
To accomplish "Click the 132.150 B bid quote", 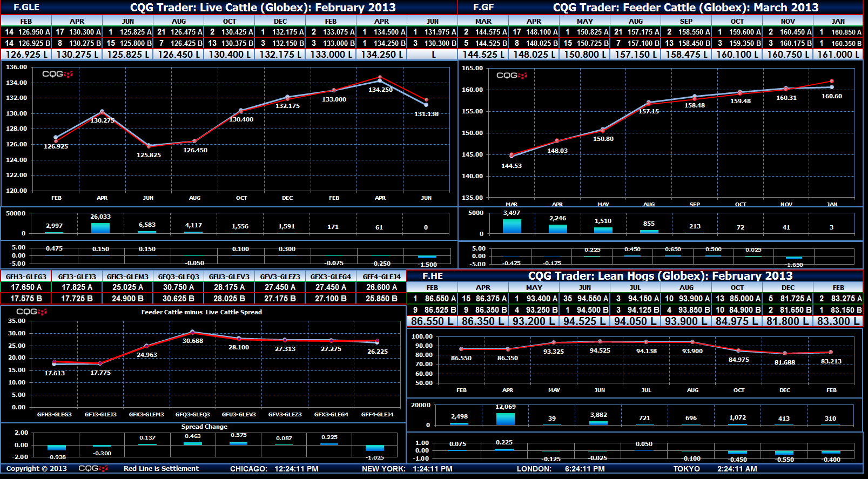I will (x=288, y=43).
